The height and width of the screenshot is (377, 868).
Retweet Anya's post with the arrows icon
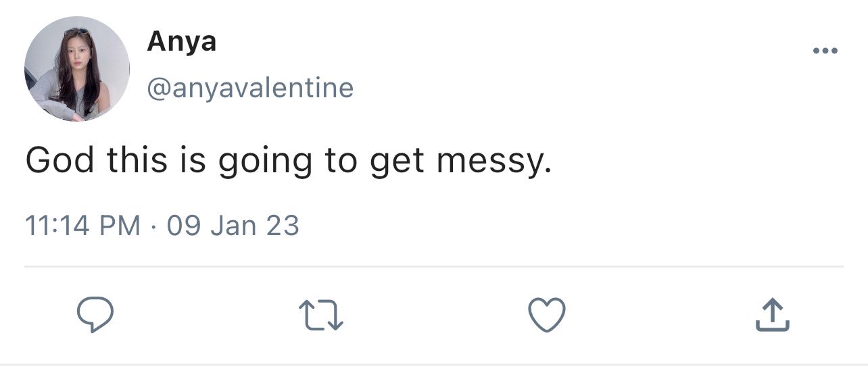coord(322,316)
